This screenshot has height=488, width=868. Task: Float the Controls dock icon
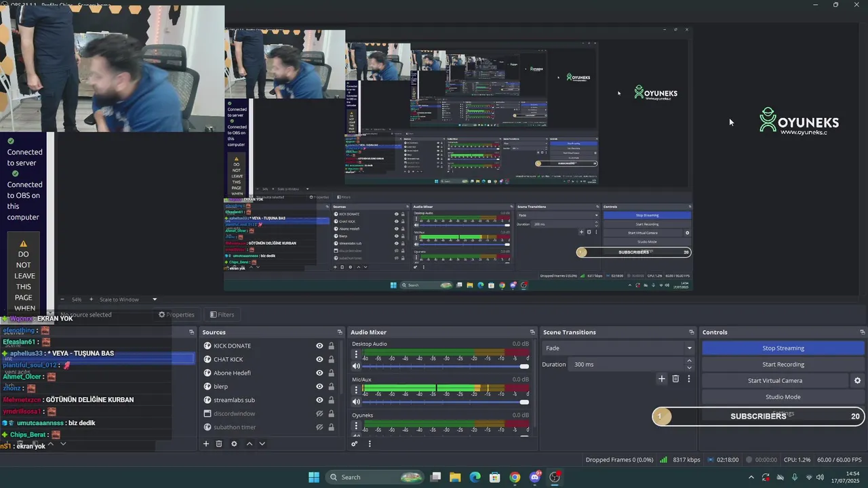click(862, 332)
